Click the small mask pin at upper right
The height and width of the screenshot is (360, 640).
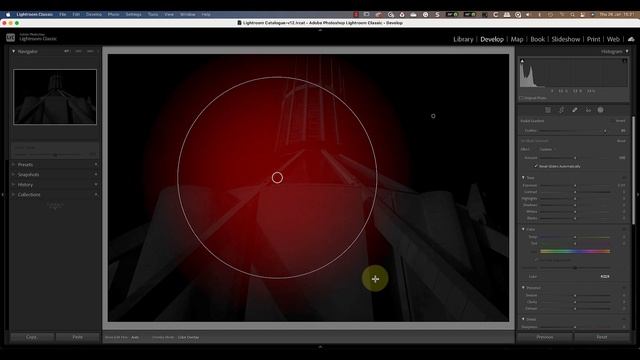(x=433, y=116)
